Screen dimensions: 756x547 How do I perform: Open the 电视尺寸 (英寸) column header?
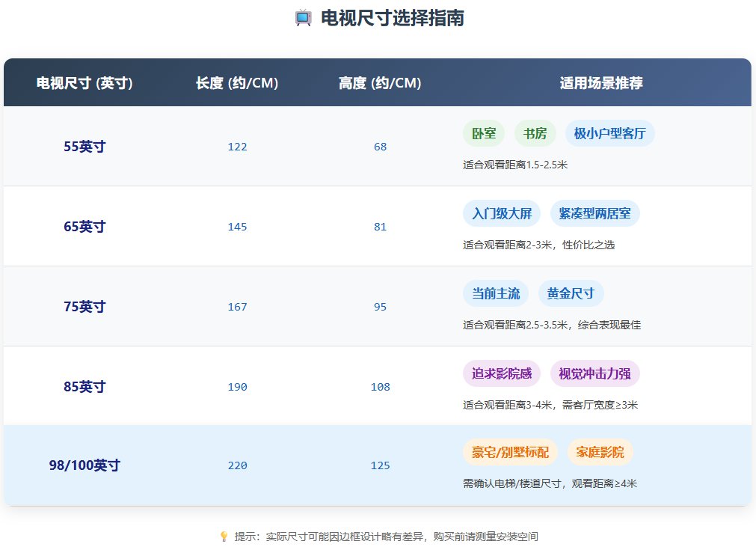(84, 83)
